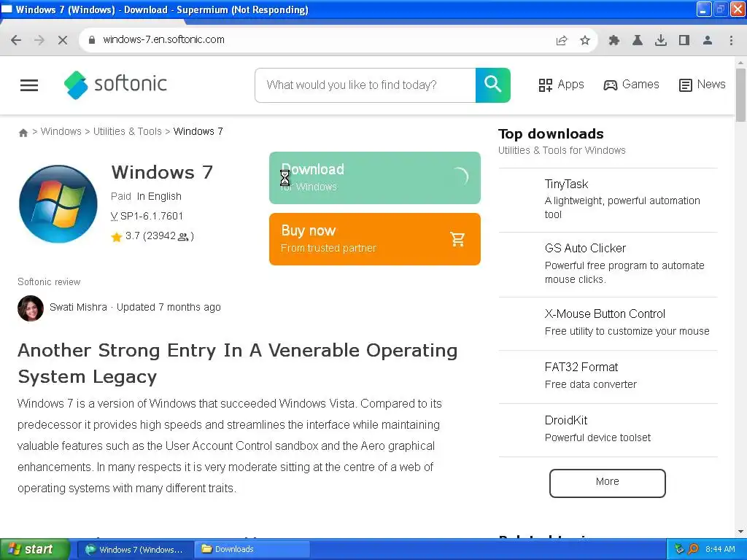Click the Top downloads heading
Image resolution: width=747 pixels, height=560 pixels.
[551, 134]
